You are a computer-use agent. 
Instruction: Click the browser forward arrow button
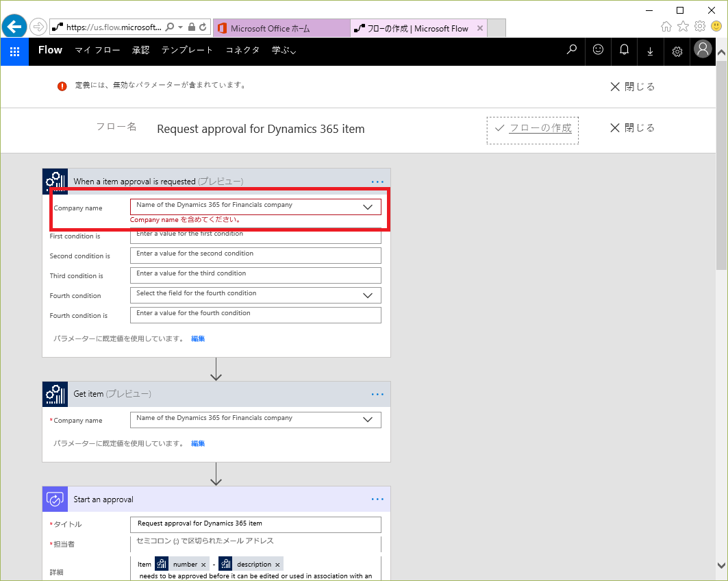pos(38,27)
